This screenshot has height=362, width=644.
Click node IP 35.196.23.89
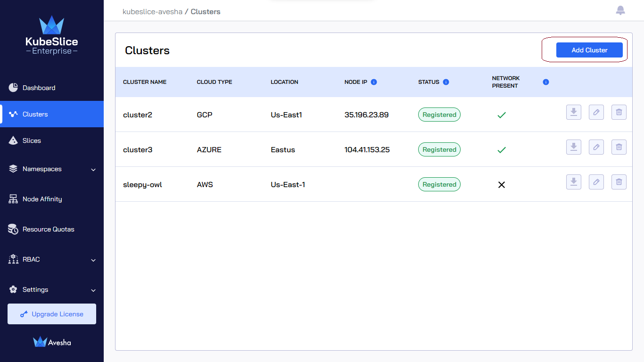(366, 115)
